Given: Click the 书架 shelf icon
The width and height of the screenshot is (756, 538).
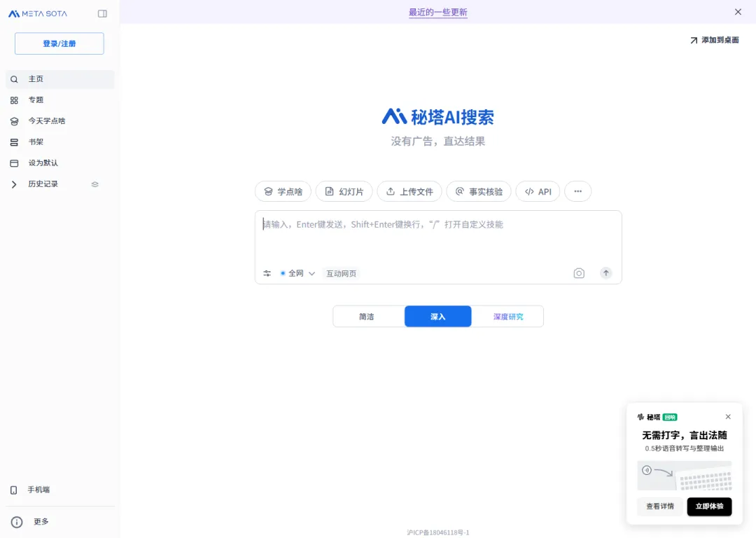Looking at the screenshot, I should [x=14, y=142].
